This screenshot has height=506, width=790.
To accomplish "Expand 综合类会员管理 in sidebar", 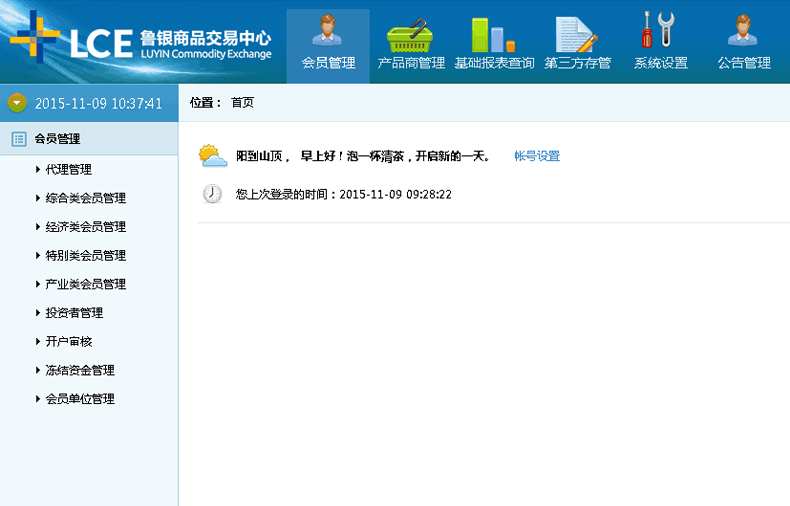I will (x=85, y=199).
